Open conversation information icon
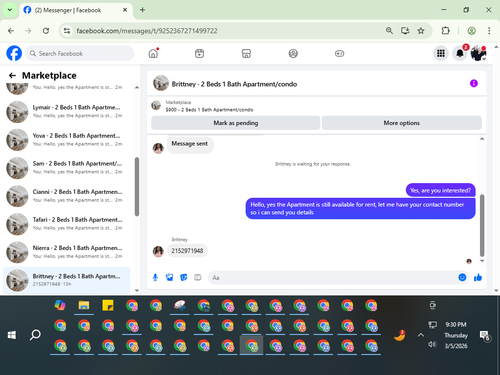This screenshot has width=500, height=375. tap(474, 83)
